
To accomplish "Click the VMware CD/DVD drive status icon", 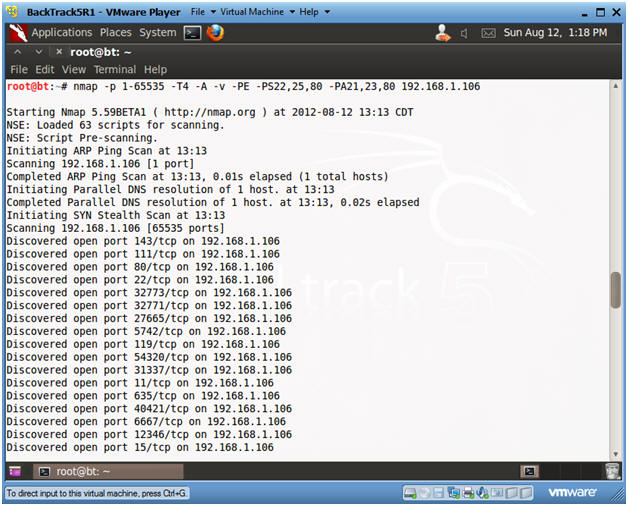I will pyautogui.click(x=425, y=492).
